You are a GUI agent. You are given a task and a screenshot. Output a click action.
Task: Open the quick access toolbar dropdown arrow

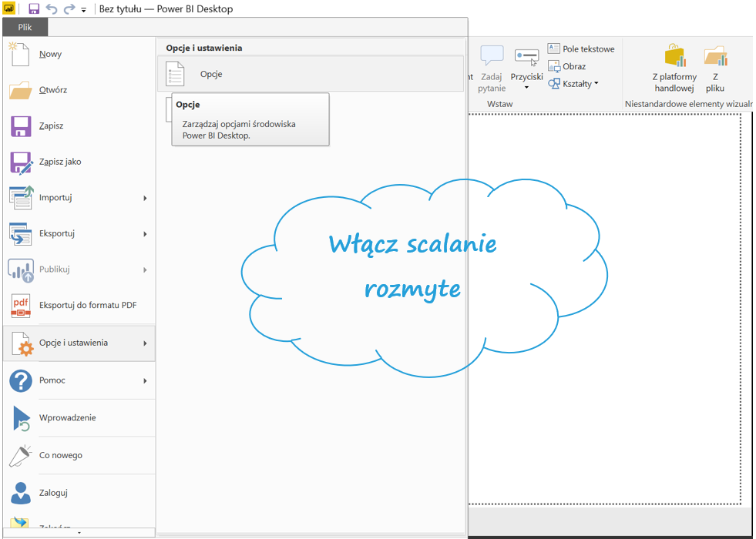click(x=83, y=10)
